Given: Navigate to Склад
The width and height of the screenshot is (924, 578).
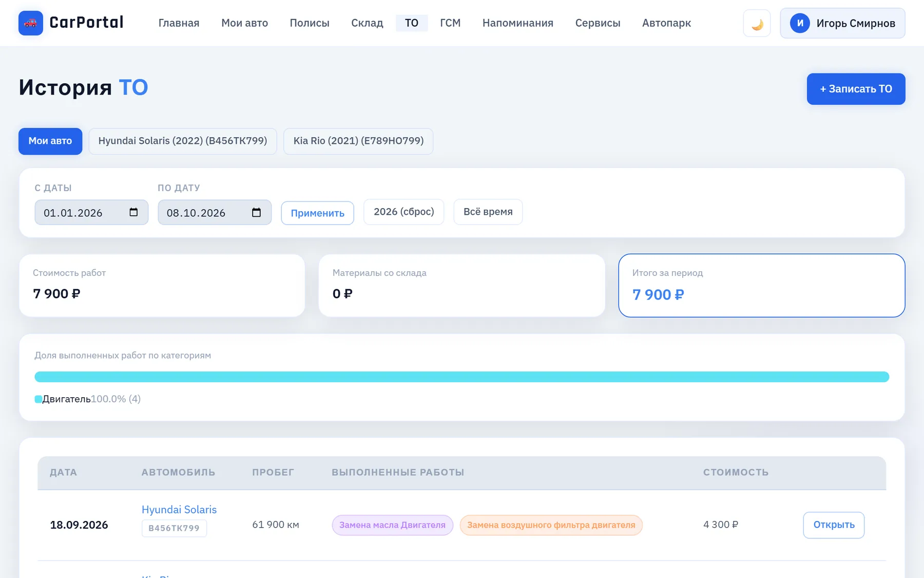Looking at the screenshot, I should click(367, 23).
